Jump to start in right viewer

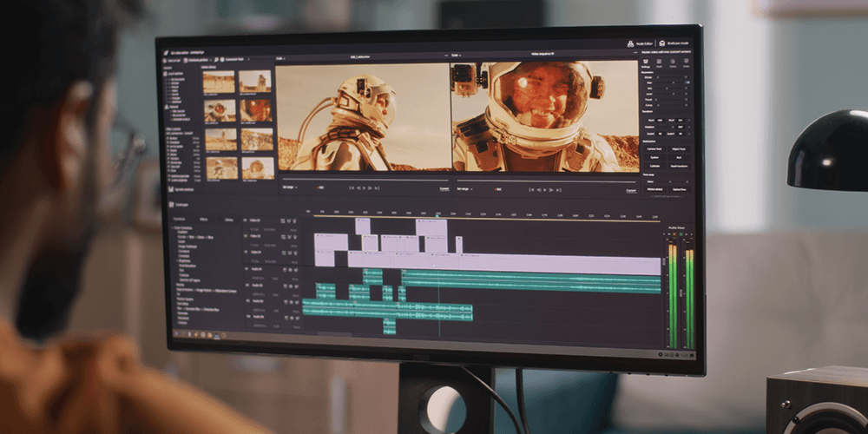(531, 190)
